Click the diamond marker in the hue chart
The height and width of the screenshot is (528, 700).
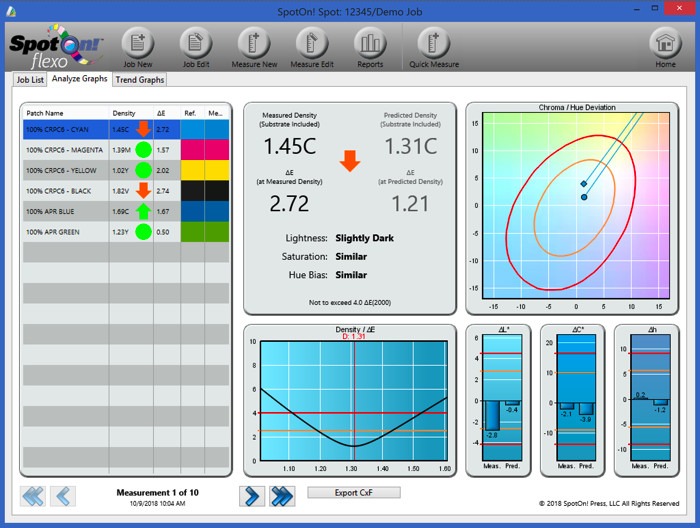click(583, 184)
